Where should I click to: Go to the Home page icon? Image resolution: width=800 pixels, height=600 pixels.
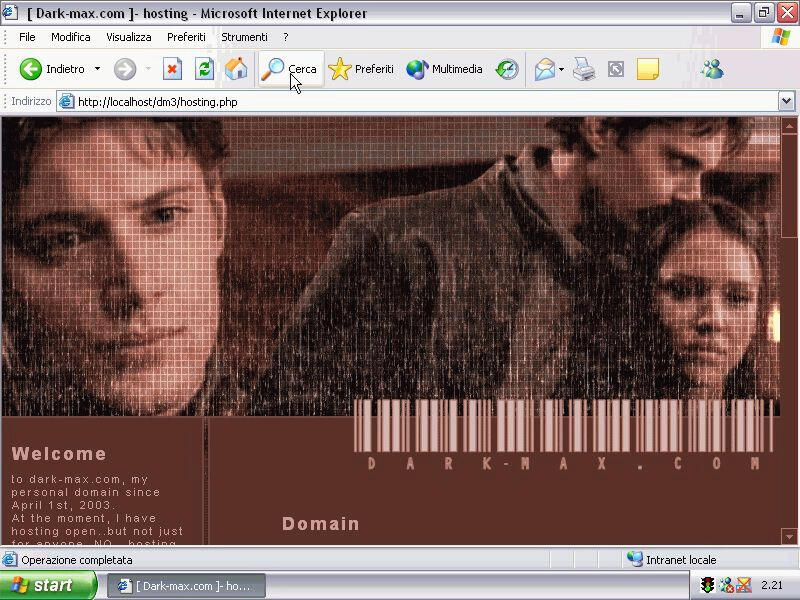236,69
